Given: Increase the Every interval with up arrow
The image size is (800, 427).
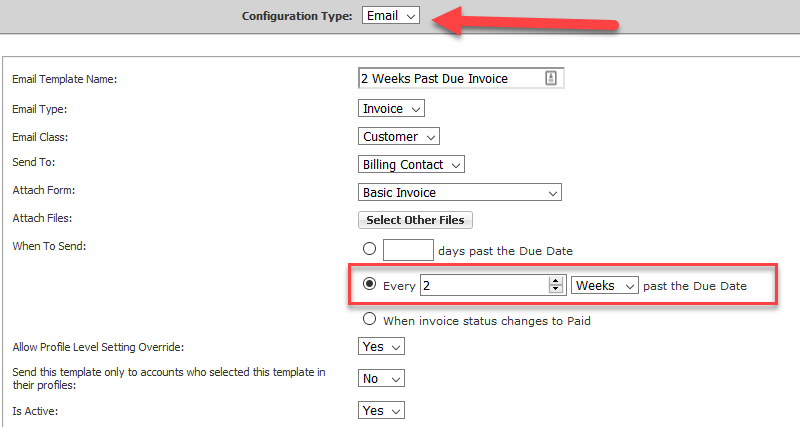Looking at the screenshot, I should click(556, 281).
